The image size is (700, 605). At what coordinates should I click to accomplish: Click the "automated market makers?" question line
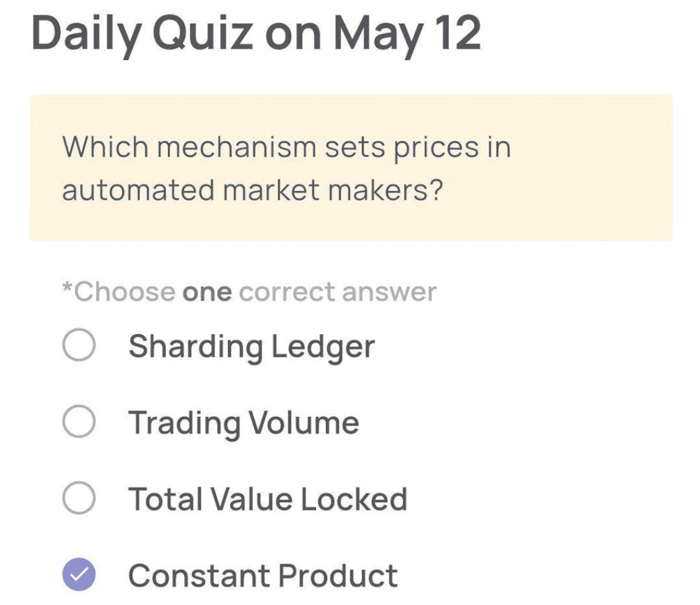coord(252,190)
